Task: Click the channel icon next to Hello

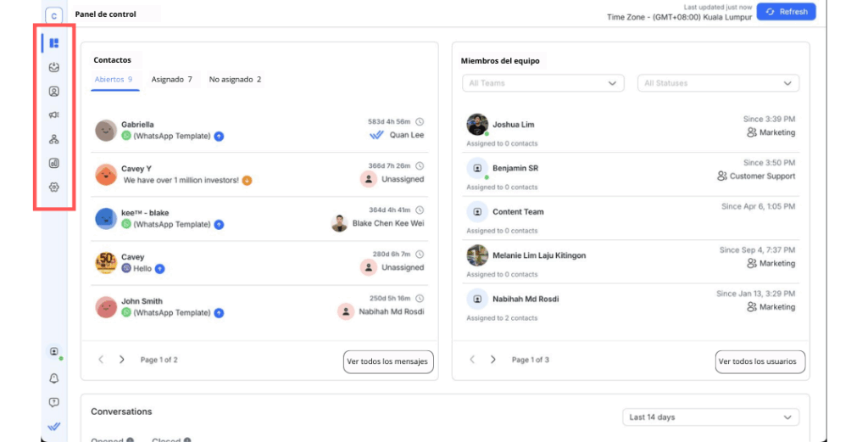Action: point(126,268)
